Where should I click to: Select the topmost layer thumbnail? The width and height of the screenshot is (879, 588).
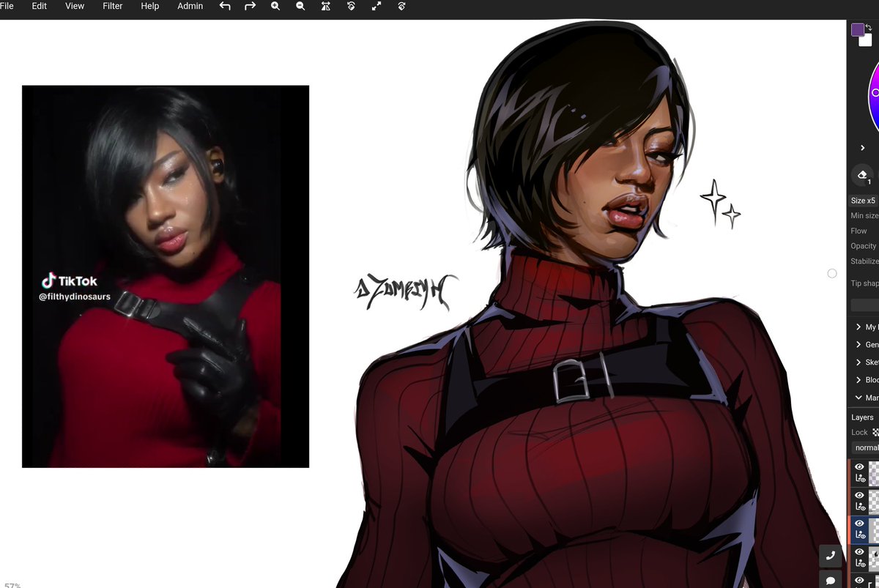874,473
